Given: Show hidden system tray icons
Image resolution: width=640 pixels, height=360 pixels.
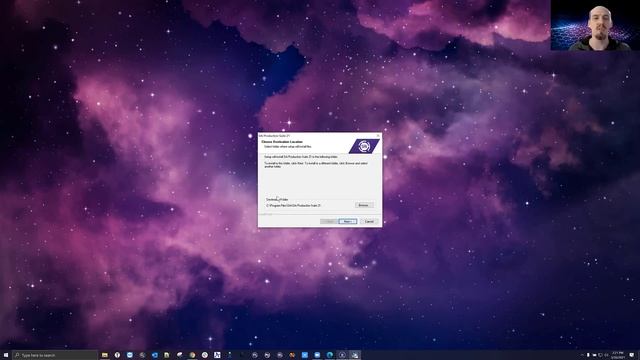Looking at the screenshot, I should click(582, 355).
